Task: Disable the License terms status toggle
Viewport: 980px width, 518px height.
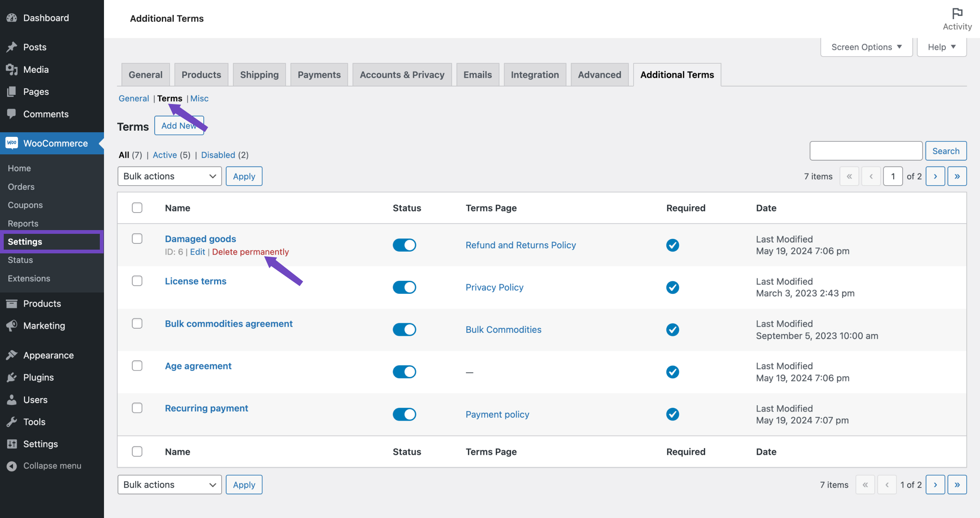Action: click(x=404, y=287)
